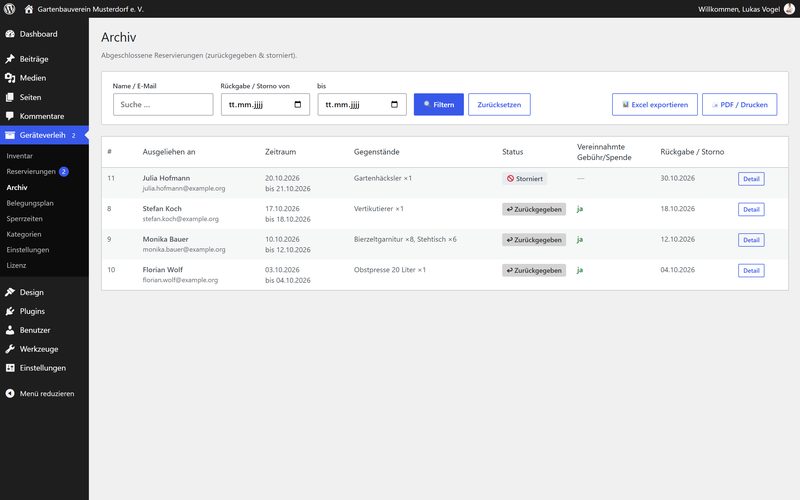Open the Reservierungen submenu item
Image resolution: width=800 pixels, height=500 pixels.
31,171
